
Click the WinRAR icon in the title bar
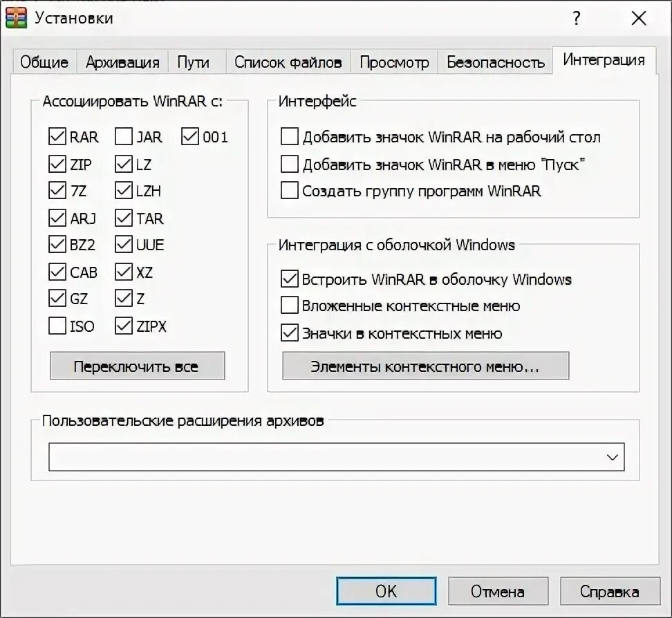click(17, 18)
